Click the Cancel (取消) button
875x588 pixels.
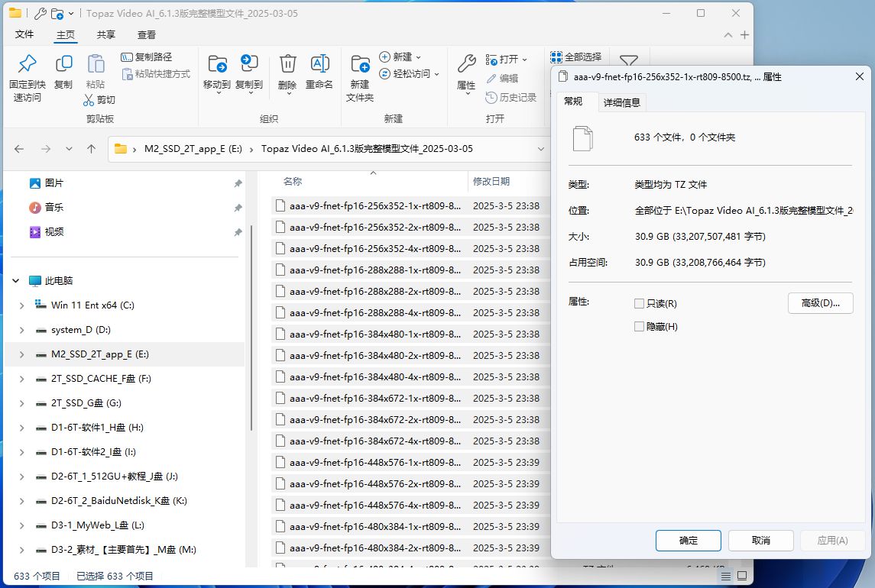(x=760, y=540)
